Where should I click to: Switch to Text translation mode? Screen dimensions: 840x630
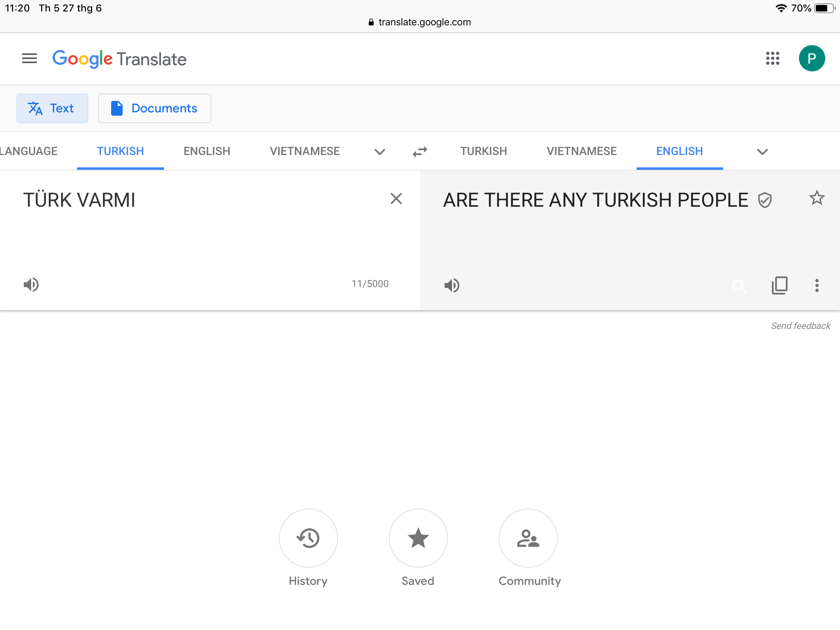tap(52, 108)
